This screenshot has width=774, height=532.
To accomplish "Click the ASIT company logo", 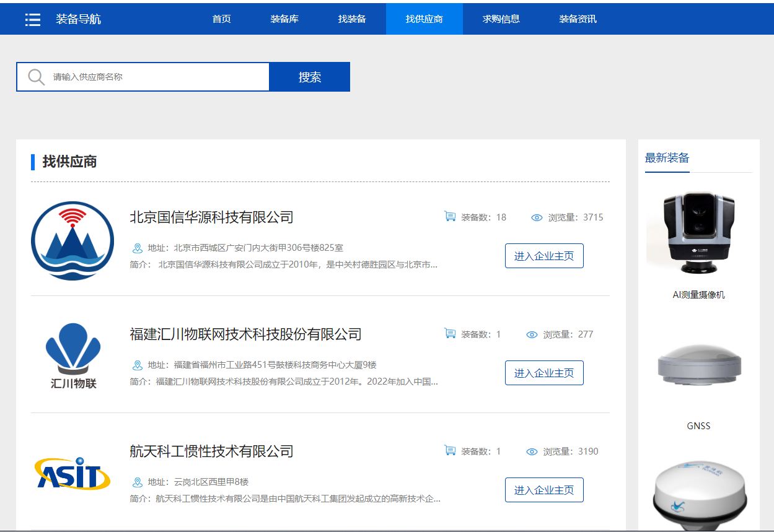I will click(x=73, y=473).
